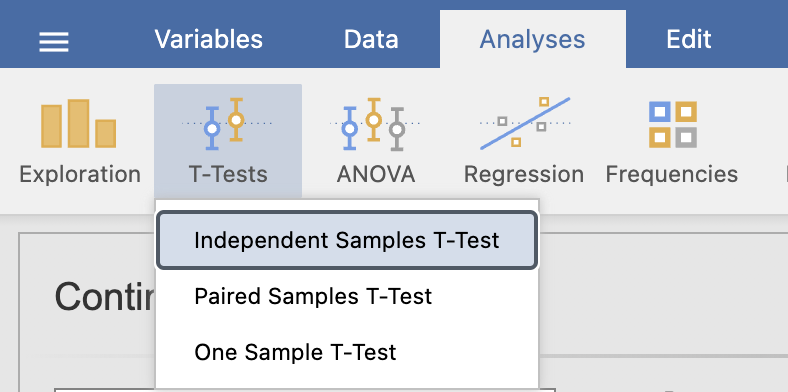Open the ANOVA analyses icon
The width and height of the screenshot is (788, 392).
(x=375, y=124)
